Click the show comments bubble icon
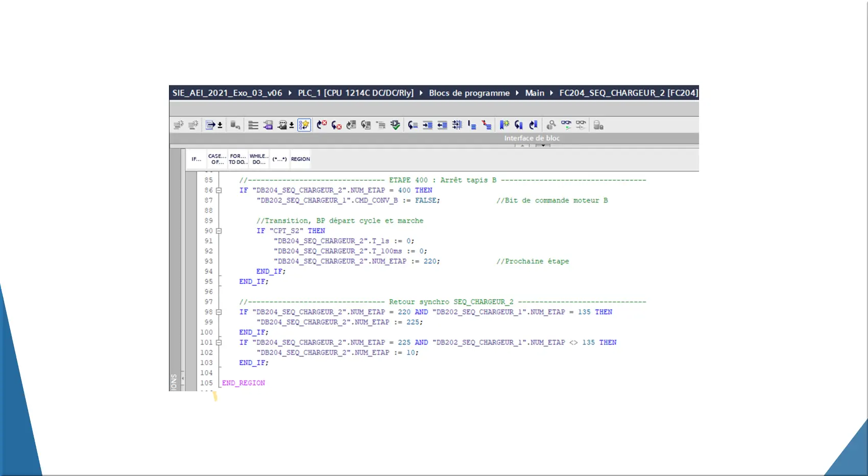The height and width of the screenshot is (476, 868). coord(282,125)
